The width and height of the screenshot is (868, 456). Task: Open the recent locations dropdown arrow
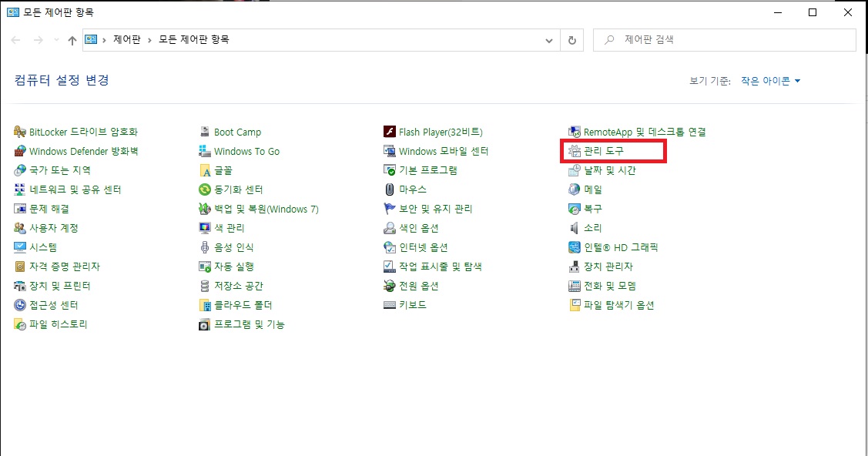(x=56, y=40)
